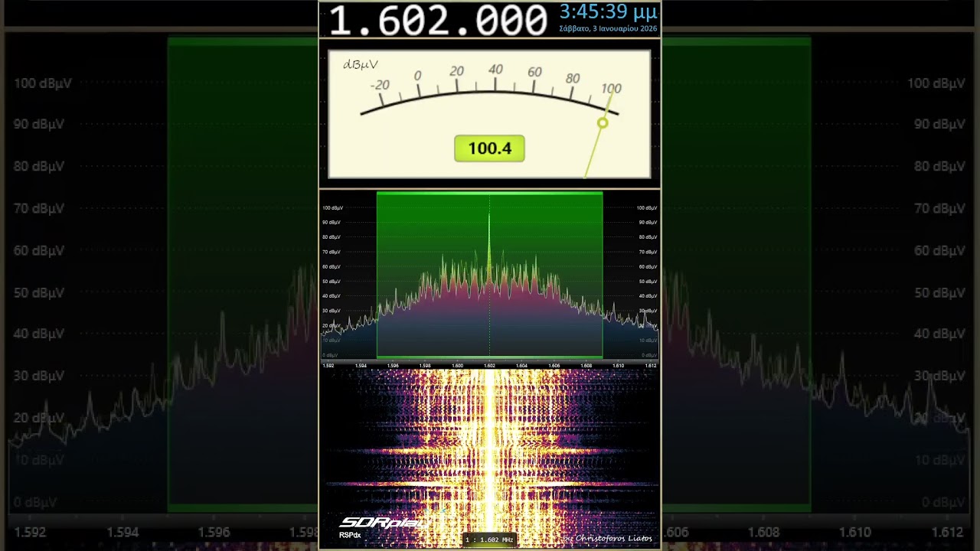The image size is (980, 551).
Task: Click the 0 mark on the meter scale
Action: click(x=417, y=76)
